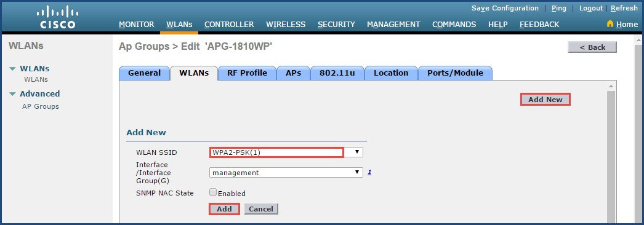Collapse the Advanced sidebar section arrow
Screen dimensions: 644x225
click(x=13, y=94)
